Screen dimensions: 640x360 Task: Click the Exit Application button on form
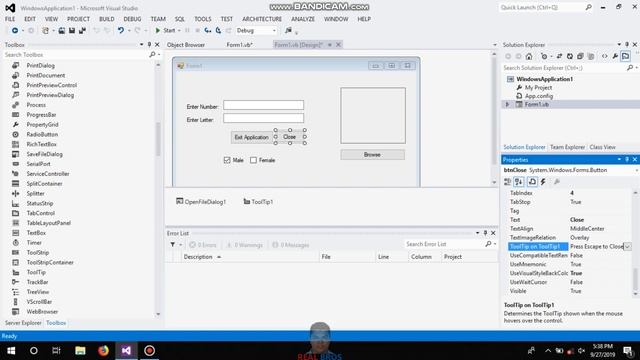251,137
